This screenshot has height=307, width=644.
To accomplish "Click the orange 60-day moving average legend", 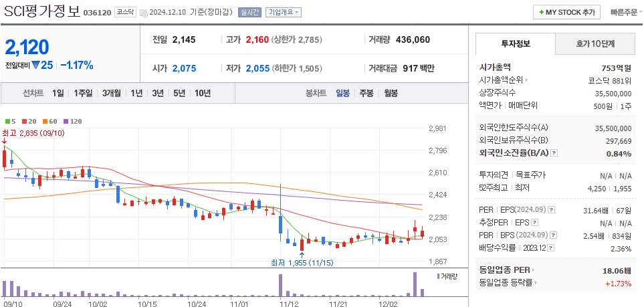I will click(x=50, y=122).
